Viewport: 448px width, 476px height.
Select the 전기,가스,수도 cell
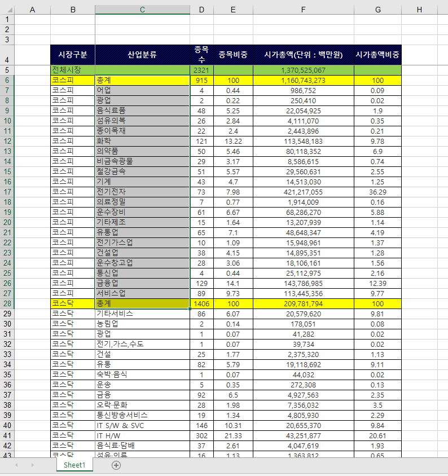(142, 344)
